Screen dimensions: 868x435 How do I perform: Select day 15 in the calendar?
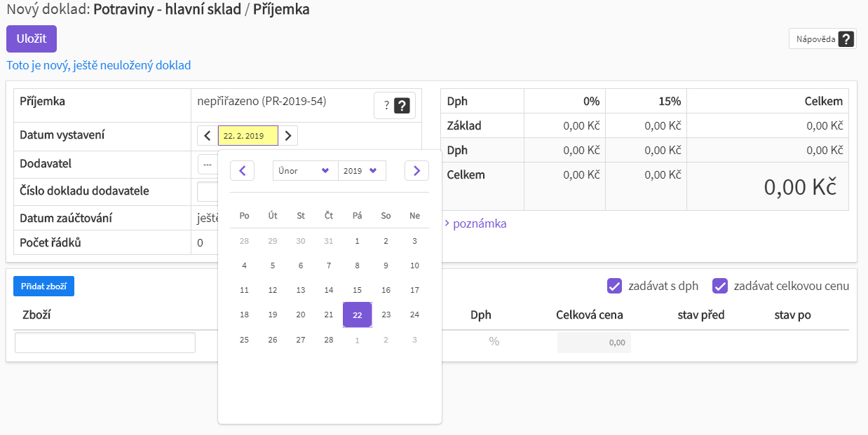point(357,290)
